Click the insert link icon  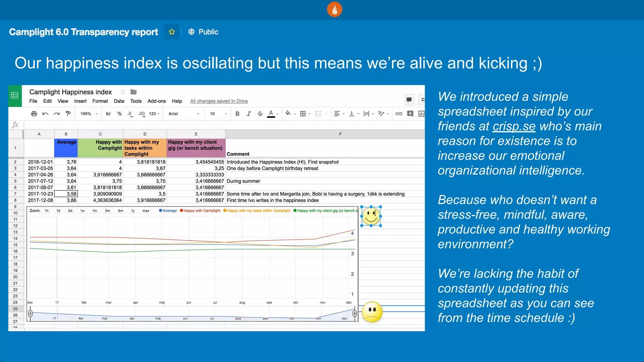(x=399, y=114)
